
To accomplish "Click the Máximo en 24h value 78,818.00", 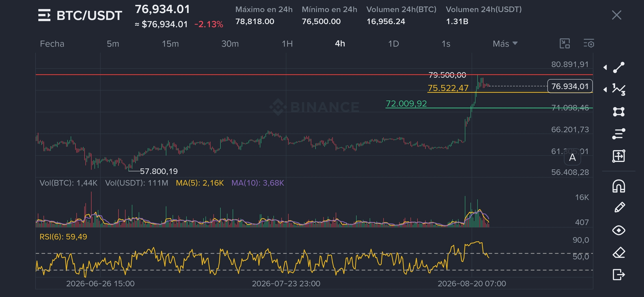I will point(255,22).
